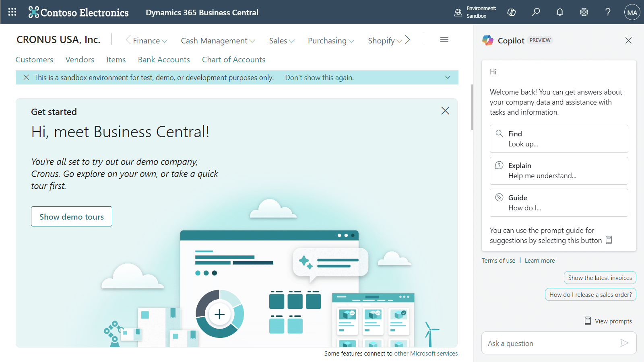Open Learn more link
Image resolution: width=644 pixels, height=362 pixels.
[540, 261]
